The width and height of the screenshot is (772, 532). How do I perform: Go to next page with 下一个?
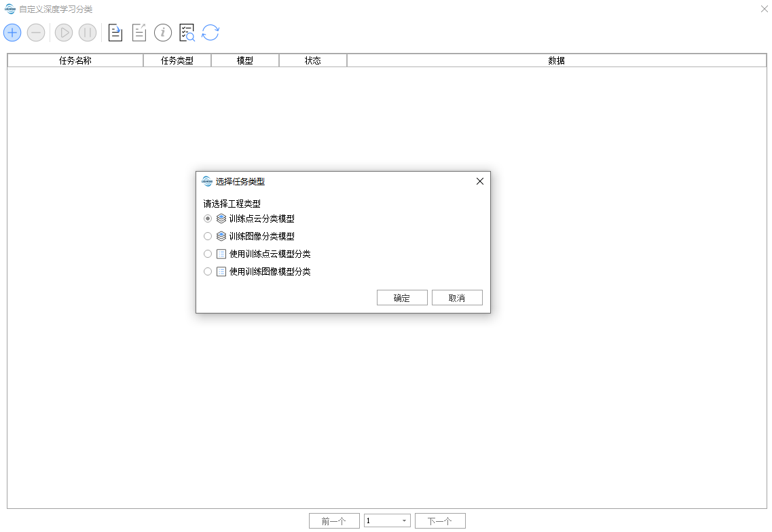440,520
